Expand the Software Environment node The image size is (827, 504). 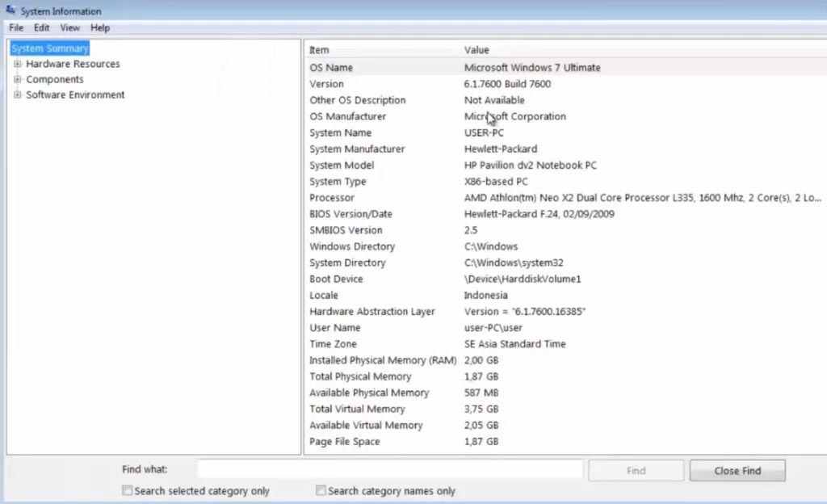(18, 94)
